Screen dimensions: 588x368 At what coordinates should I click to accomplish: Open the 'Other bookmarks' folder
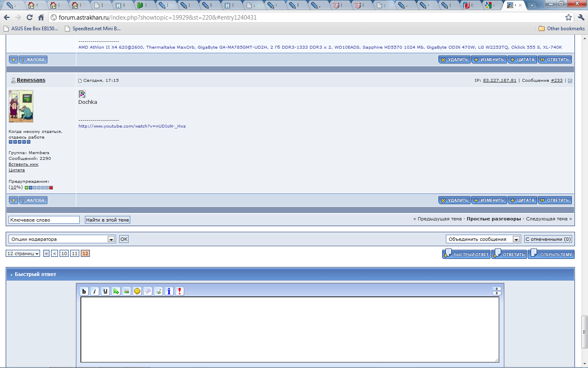point(561,29)
